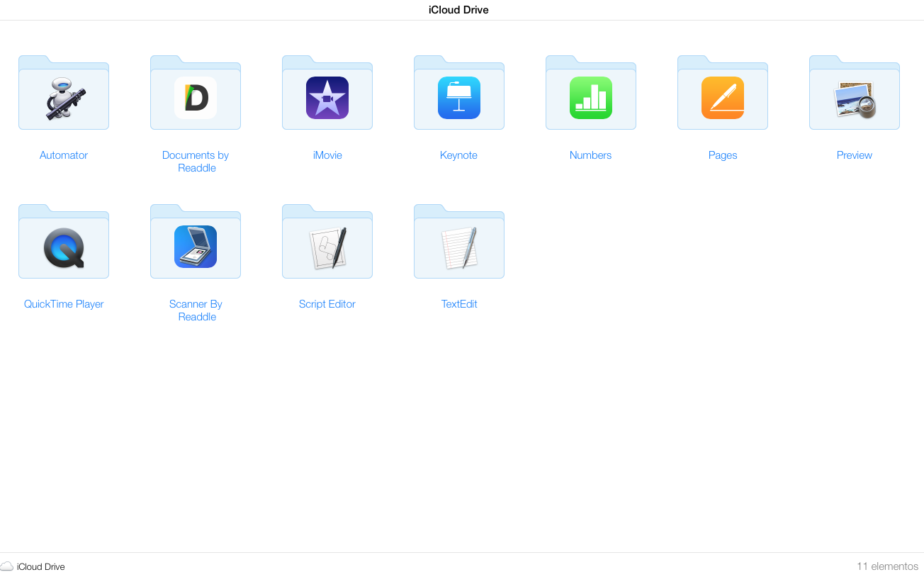
Task: Select the Preview folder icon
Action: click(x=855, y=97)
